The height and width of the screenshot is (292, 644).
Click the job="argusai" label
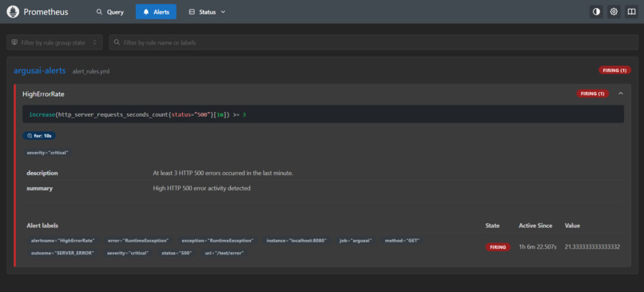pos(356,241)
